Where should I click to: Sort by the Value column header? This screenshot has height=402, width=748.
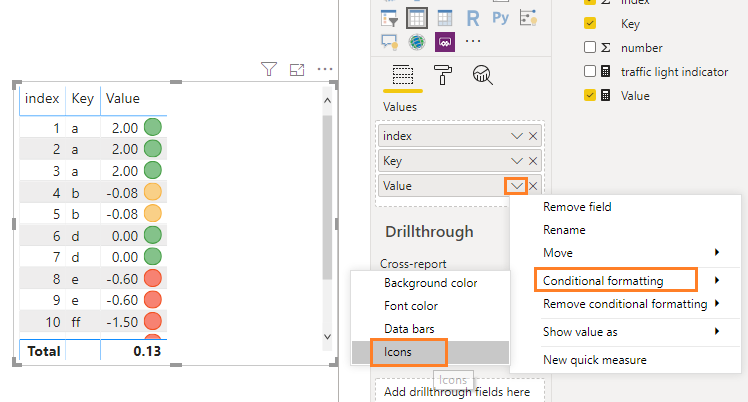click(x=123, y=99)
